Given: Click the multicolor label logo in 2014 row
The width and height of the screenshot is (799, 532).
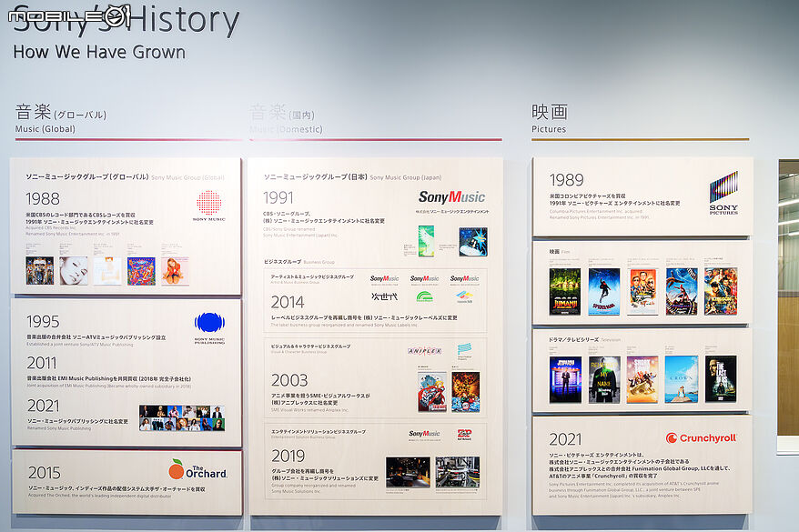Looking at the screenshot, I should [x=464, y=296].
